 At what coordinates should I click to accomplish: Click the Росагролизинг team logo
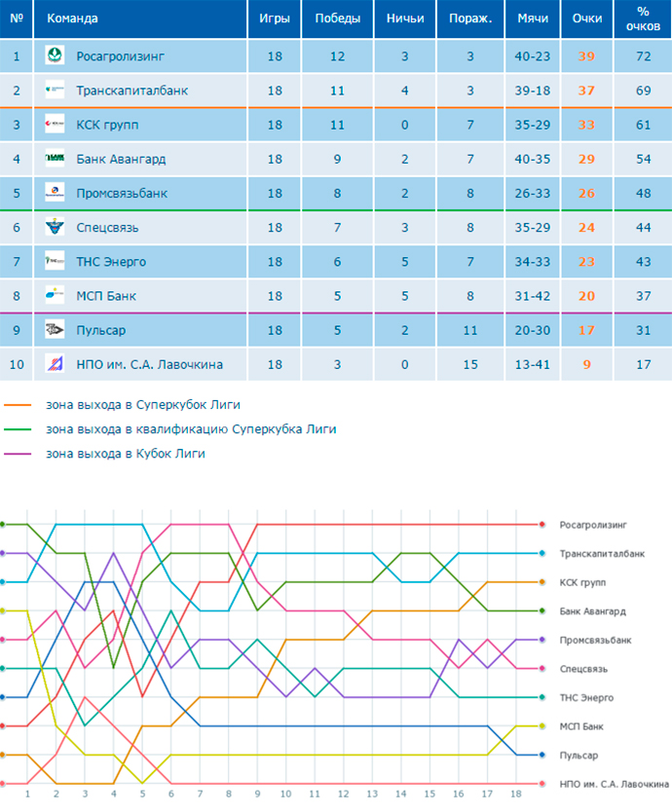pos(55,55)
